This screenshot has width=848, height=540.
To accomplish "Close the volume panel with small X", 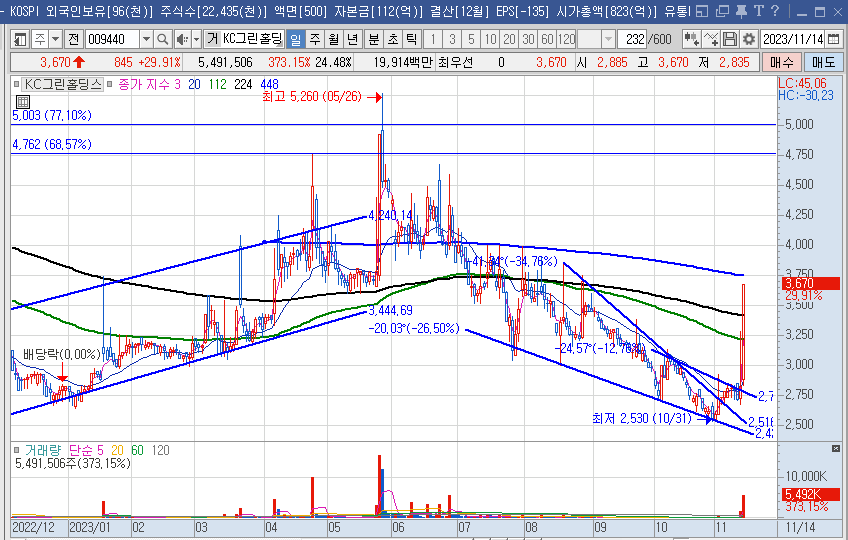I will pos(836,449).
